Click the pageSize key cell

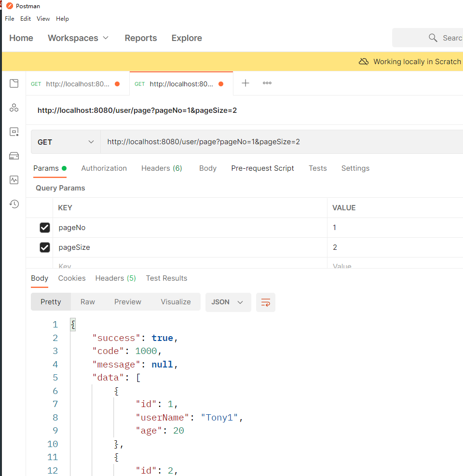(190, 247)
